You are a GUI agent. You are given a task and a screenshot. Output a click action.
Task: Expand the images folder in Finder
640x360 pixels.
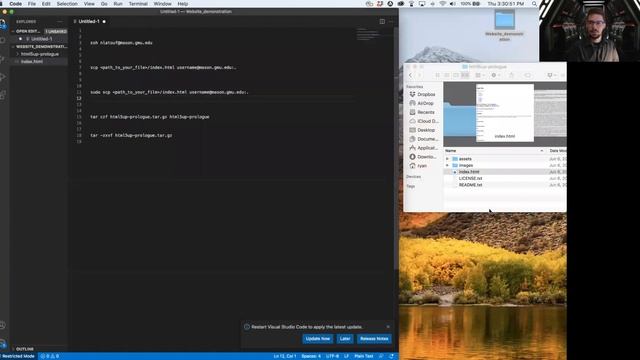[447, 165]
